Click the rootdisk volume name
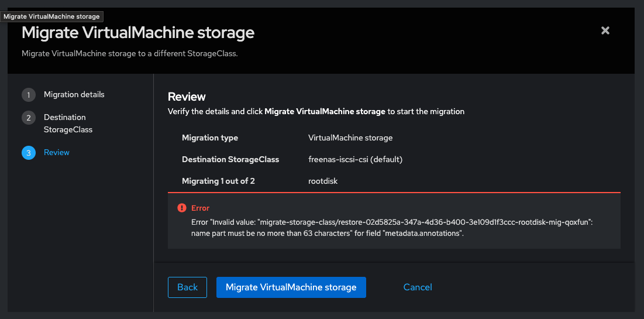 pyautogui.click(x=323, y=181)
